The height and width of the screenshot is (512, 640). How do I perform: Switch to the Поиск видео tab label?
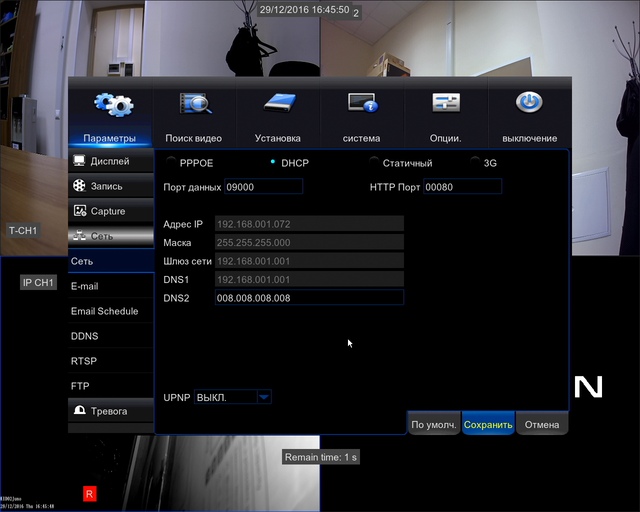coord(193,138)
